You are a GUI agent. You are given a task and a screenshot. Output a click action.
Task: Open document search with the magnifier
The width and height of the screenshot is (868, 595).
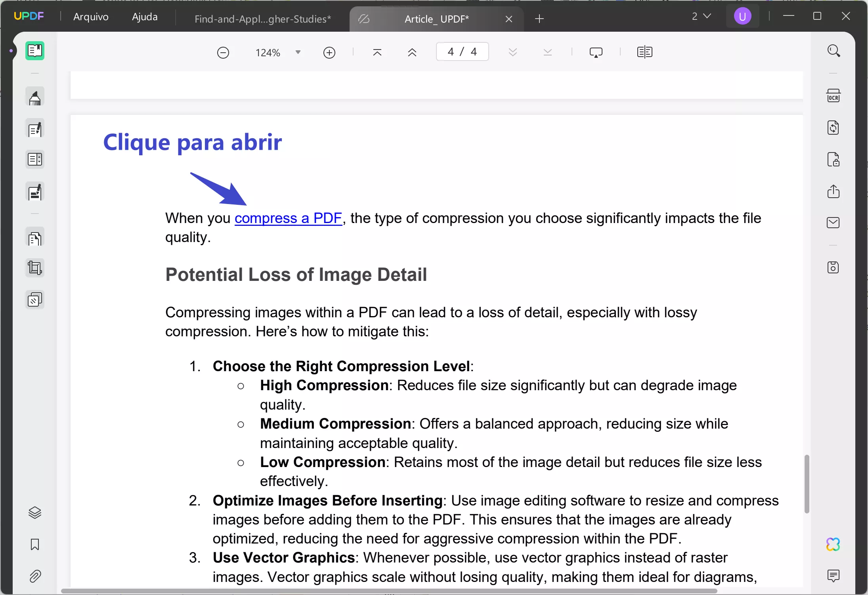(834, 51)
